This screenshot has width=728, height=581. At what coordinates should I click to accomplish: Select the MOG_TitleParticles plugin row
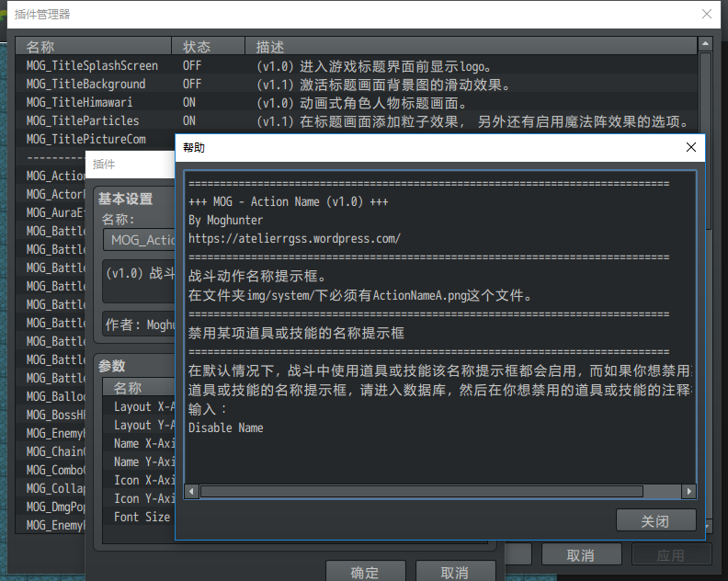356,120
